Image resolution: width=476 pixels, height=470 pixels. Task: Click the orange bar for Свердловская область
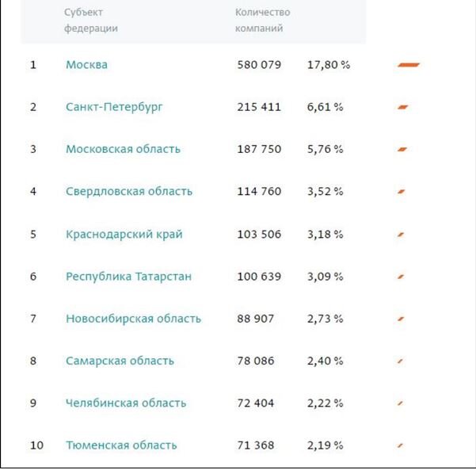(x=402, y=192)
